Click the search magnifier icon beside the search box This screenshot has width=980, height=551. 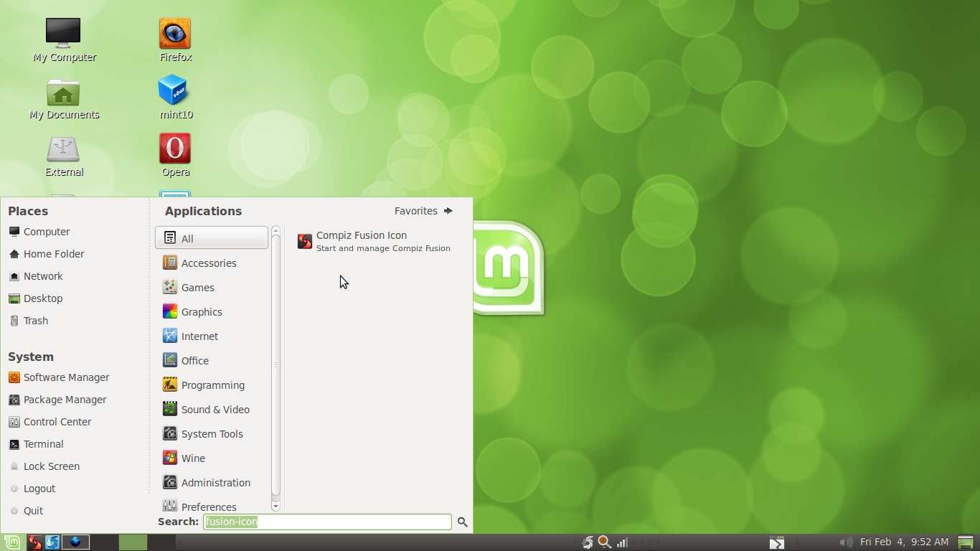[x=462, y=522]
